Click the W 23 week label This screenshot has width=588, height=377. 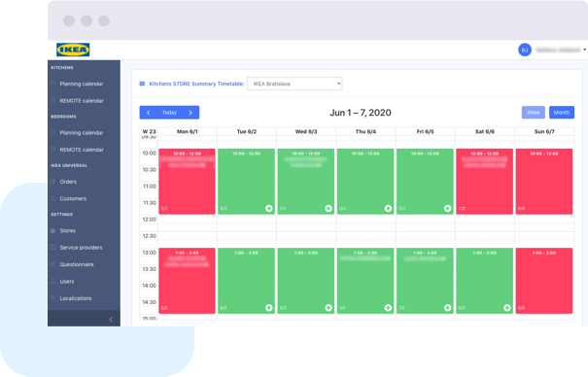[x=149, y=131]
